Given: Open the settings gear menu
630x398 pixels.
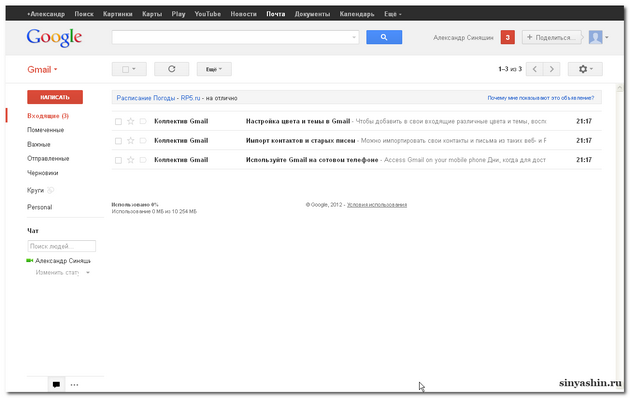Looking at the screenshot, I should [585, 69].
